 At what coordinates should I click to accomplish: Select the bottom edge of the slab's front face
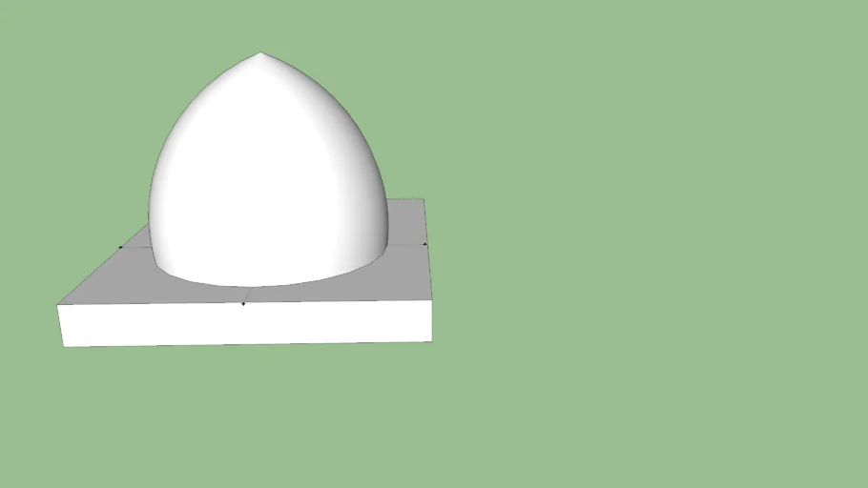(248, 343)
